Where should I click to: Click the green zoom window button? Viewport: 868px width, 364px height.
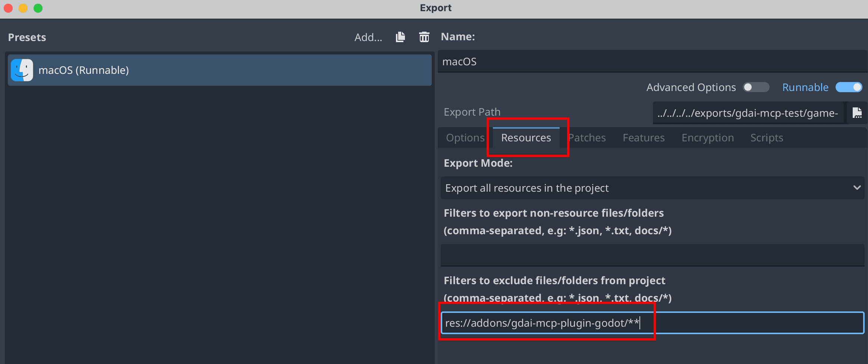click(38, 8)
